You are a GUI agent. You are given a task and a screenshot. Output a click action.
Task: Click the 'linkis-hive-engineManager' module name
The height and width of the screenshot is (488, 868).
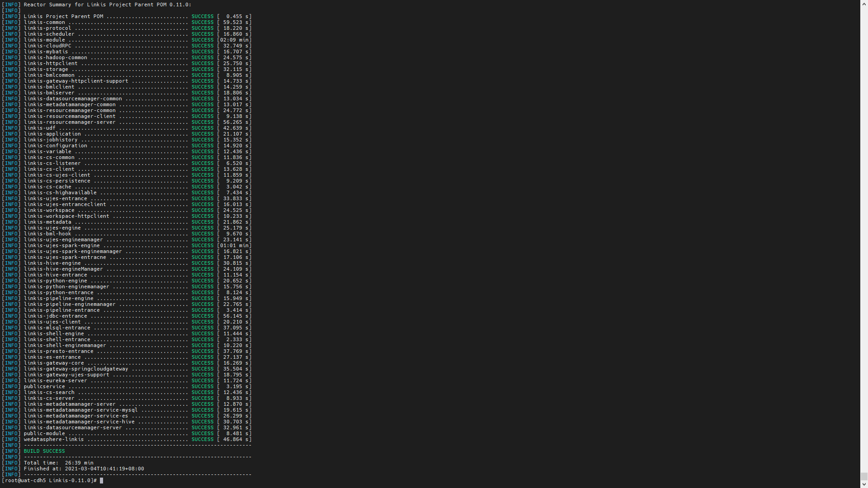tap(63, 269)
